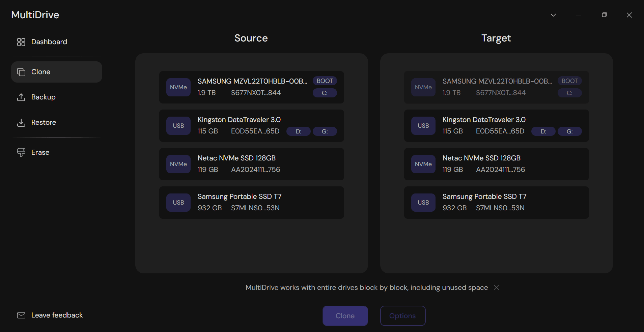Click NVMe badge of Target Samsung MZVL drive
This screenshot has width=644, height=332.
tap(423, 87)
